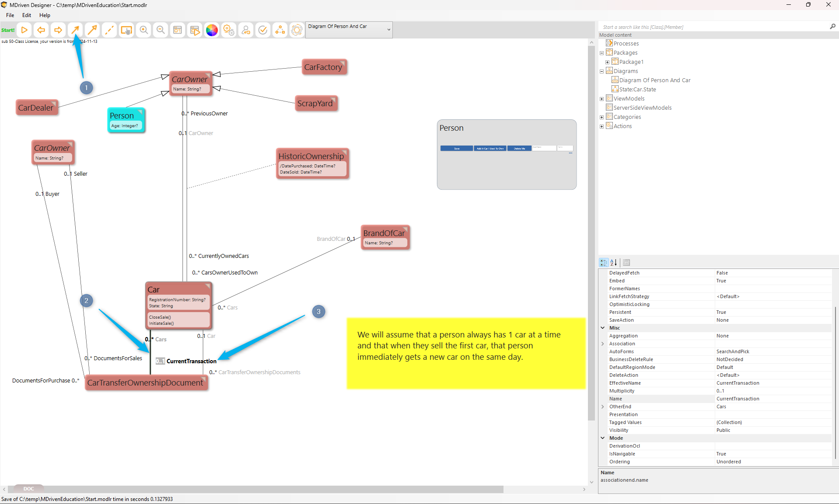Viewport: 839px width, 504px height.
Task: Click the circled checkmark toolbar icon
Action: click(263, 30)
